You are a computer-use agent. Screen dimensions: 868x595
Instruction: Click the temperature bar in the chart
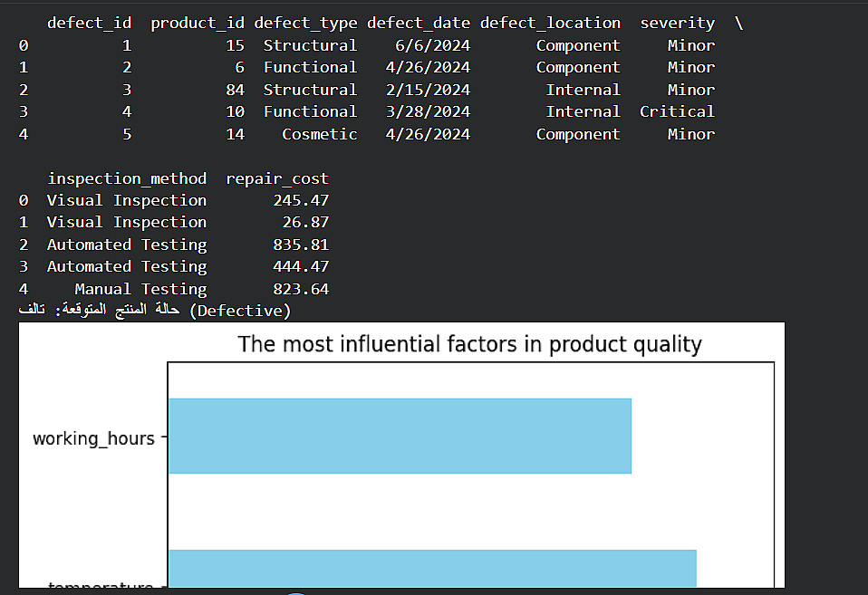pos(431,568)
